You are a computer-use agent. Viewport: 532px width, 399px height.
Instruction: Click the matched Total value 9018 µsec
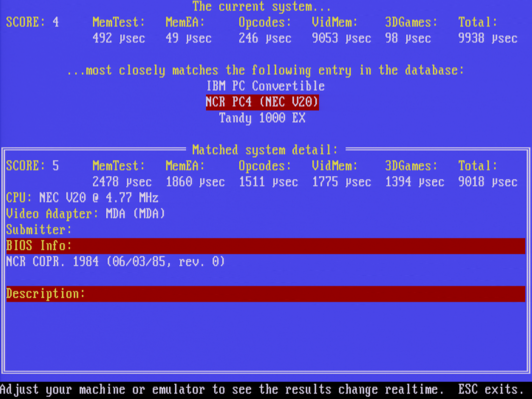(488, 182)
